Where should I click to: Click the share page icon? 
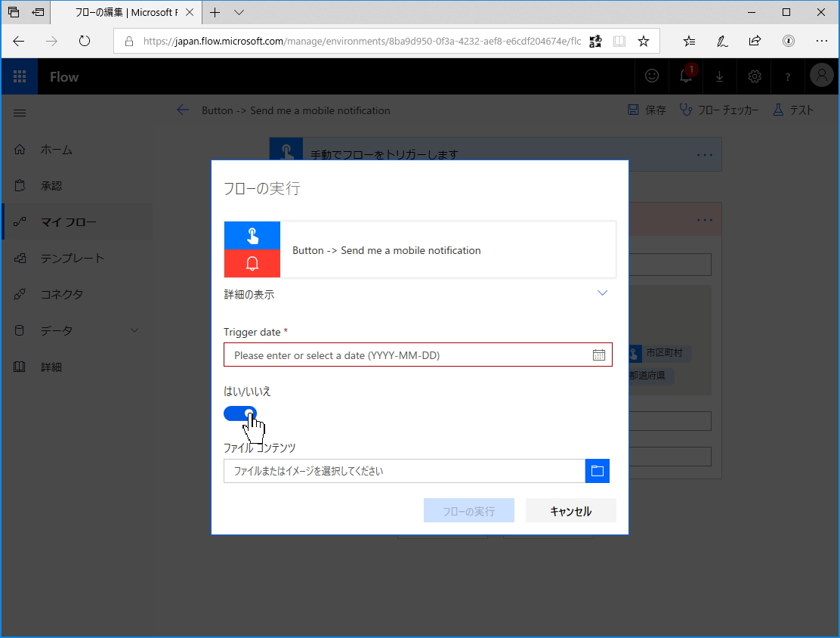tap(755, 42)
